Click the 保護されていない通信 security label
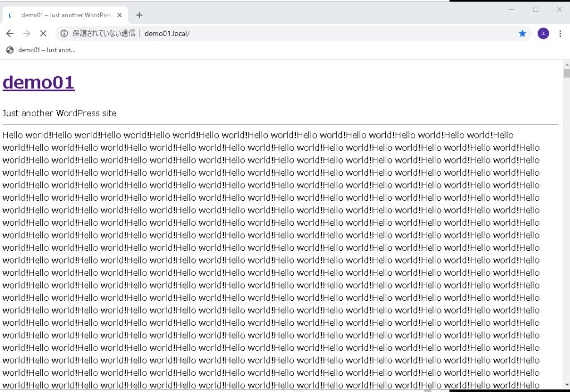 click(x=104, y=33)
